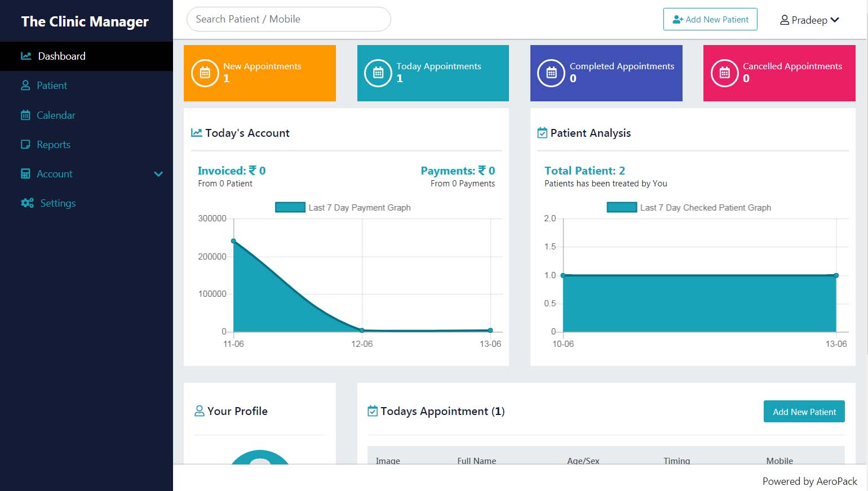The height and width of the screenshot is (491, 868).
Task: Open the New Appointments orange card
Action: [260, 73]
